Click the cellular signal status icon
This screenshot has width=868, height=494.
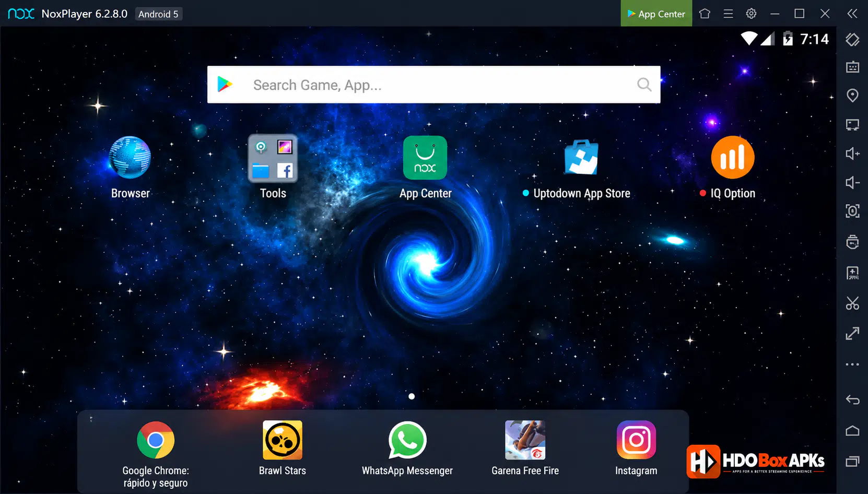768,39
